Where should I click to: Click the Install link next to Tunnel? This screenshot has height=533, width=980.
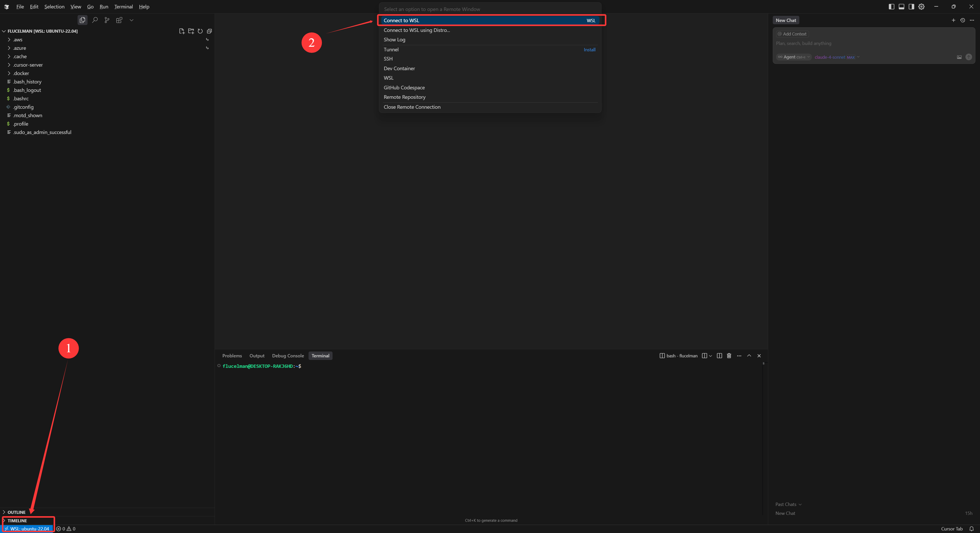[589, 50]
